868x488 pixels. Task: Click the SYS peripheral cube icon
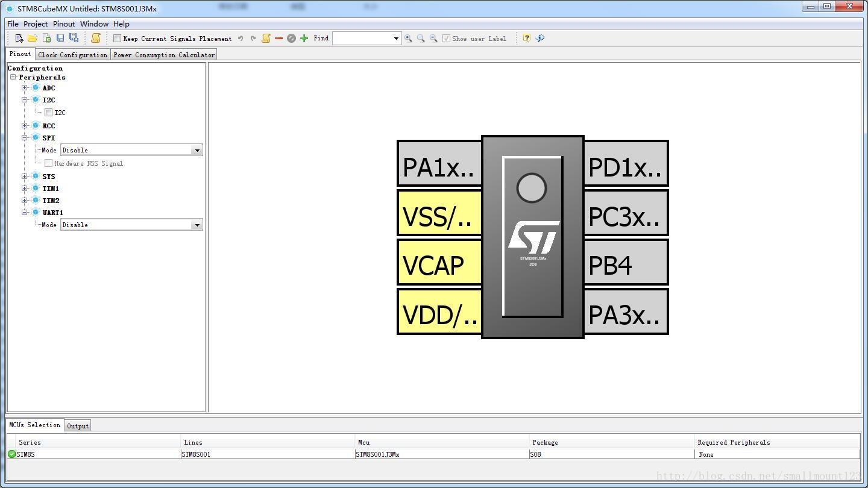(x=36, y=176)
